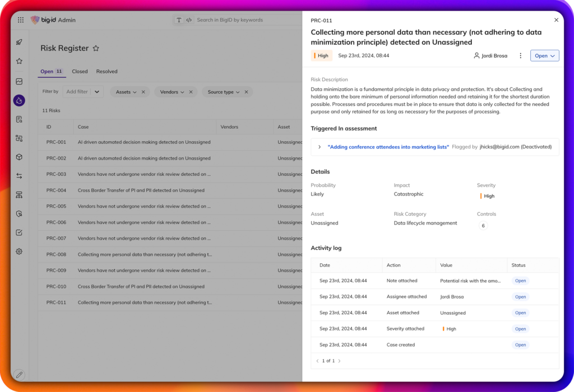Favorite Risk Register with the star icon
Screen dimensions: 574x392
click(x=96, y=49)
